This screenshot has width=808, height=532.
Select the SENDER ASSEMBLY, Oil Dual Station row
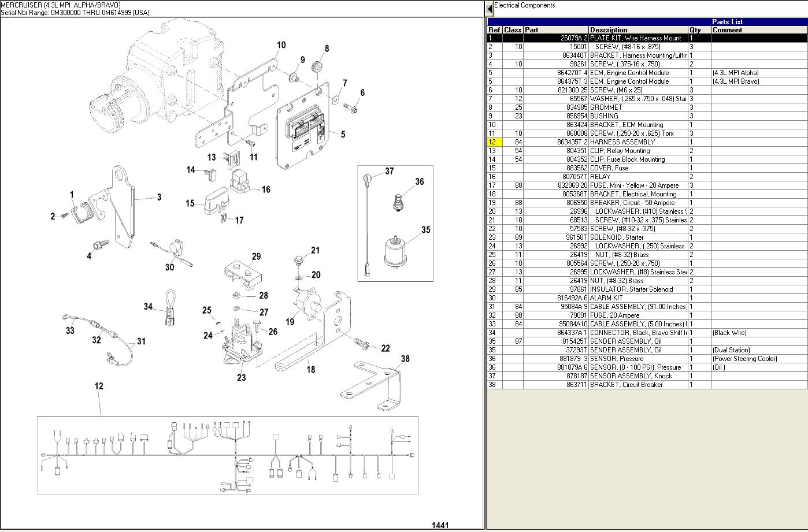click(x=647, y=350)
